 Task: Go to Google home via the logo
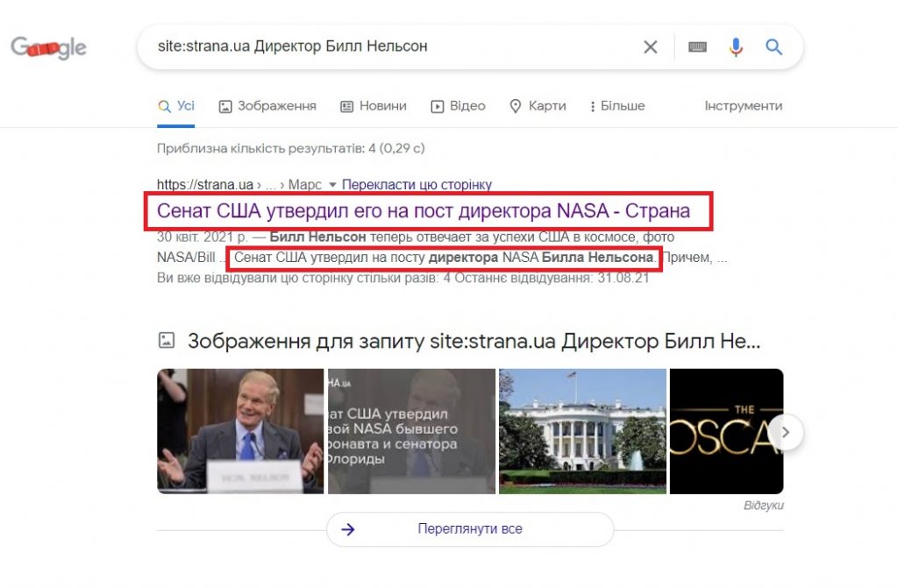(x=49, y=47)
